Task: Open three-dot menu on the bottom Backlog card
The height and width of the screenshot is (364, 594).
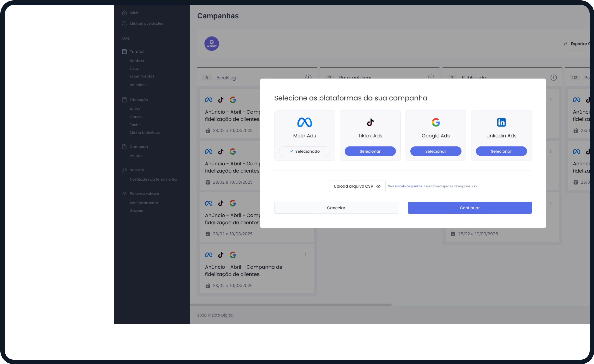Action: (305, 255)
